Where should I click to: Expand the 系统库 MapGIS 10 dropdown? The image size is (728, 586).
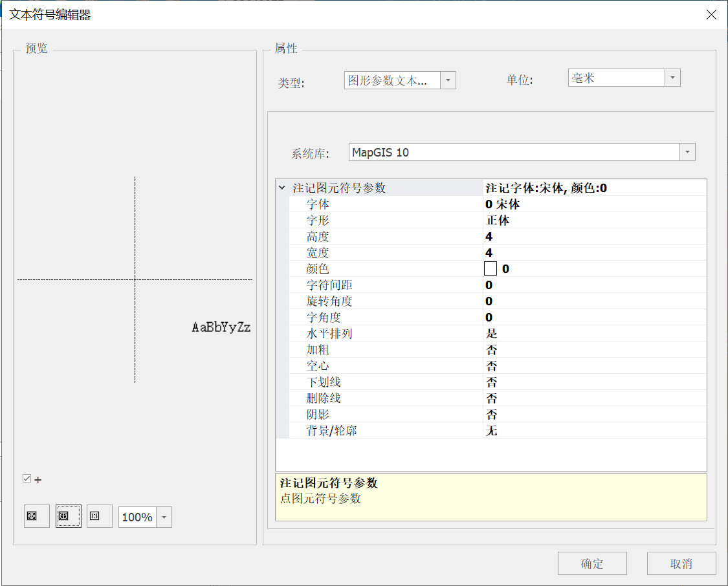coord(687,153)
